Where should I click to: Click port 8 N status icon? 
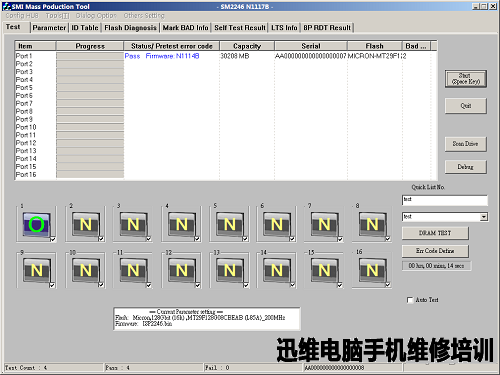(373, 224)
